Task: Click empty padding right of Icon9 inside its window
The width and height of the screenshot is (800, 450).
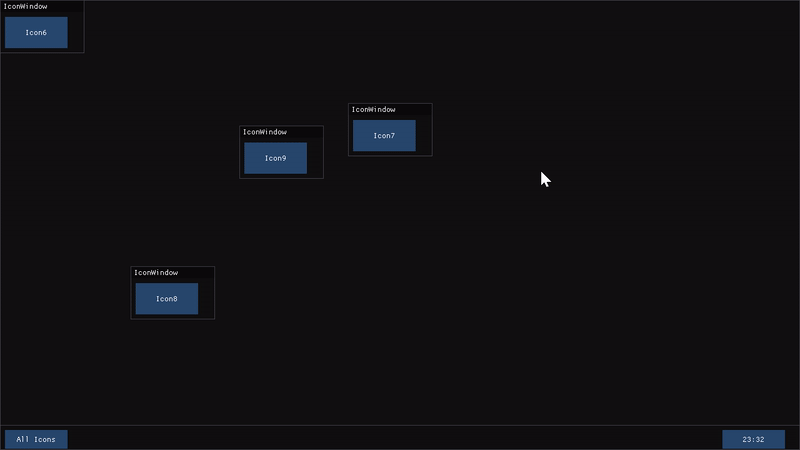Action: pos(315,157)
